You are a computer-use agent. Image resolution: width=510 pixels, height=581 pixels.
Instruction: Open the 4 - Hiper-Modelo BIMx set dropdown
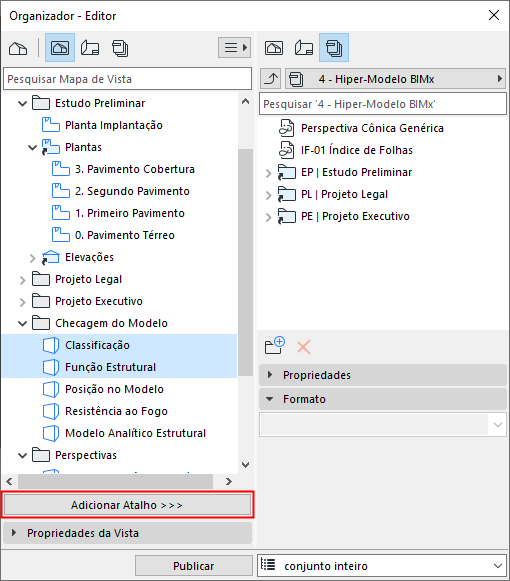click(395, 79)
